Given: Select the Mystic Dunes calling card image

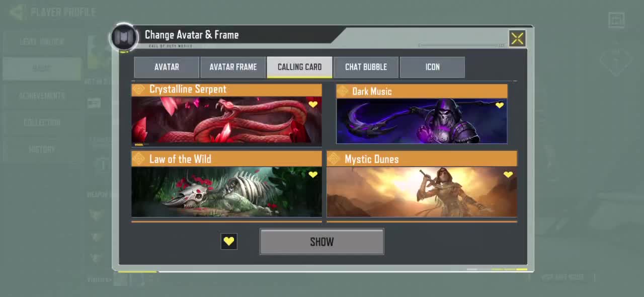Looking at the screenshot, I should pos(422,192).
